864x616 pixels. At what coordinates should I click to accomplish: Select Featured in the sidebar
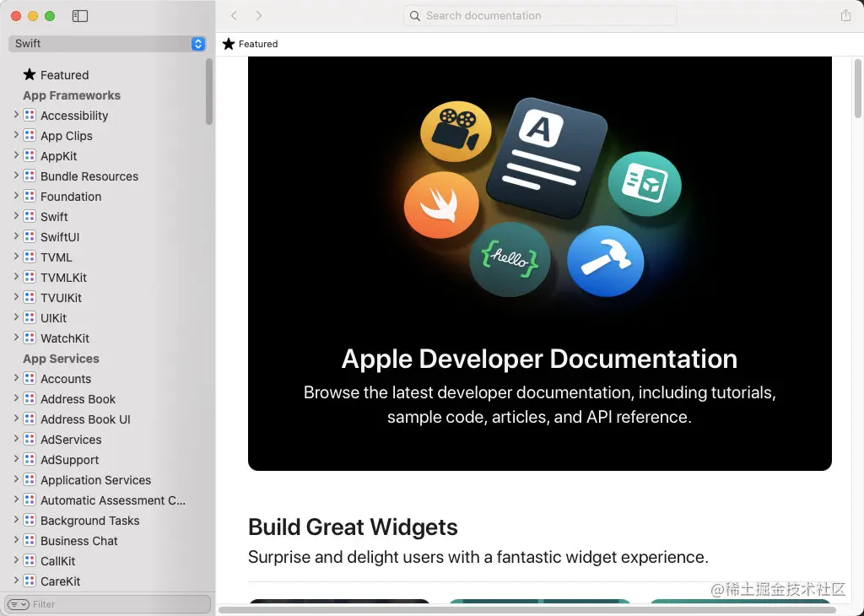(x=64, y=75)
